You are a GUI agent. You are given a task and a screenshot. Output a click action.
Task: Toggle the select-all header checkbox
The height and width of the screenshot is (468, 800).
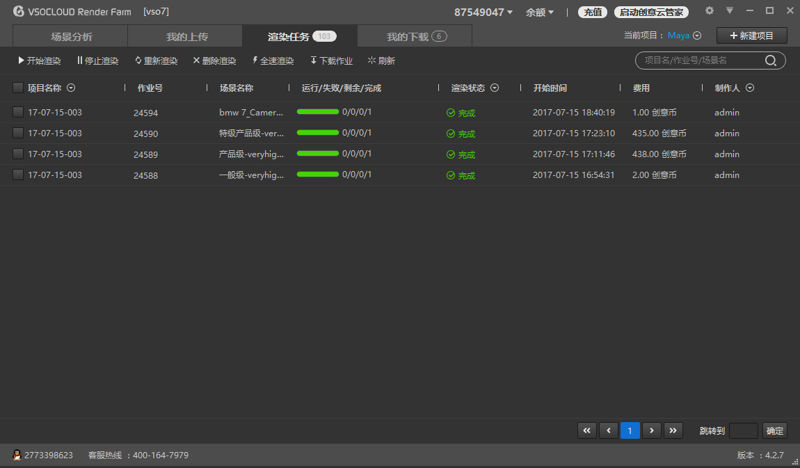pyautogui.click(x=18, y=88)
